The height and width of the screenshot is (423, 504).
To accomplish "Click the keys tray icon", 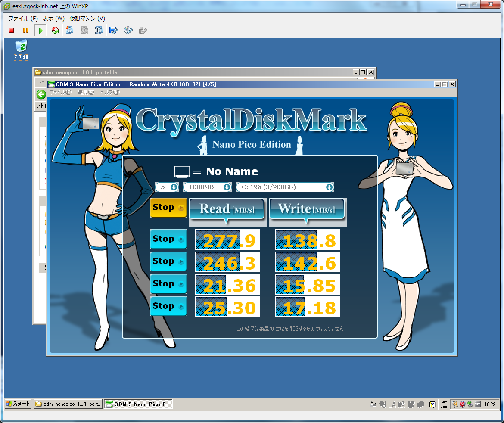I will [x=455, y=404].
